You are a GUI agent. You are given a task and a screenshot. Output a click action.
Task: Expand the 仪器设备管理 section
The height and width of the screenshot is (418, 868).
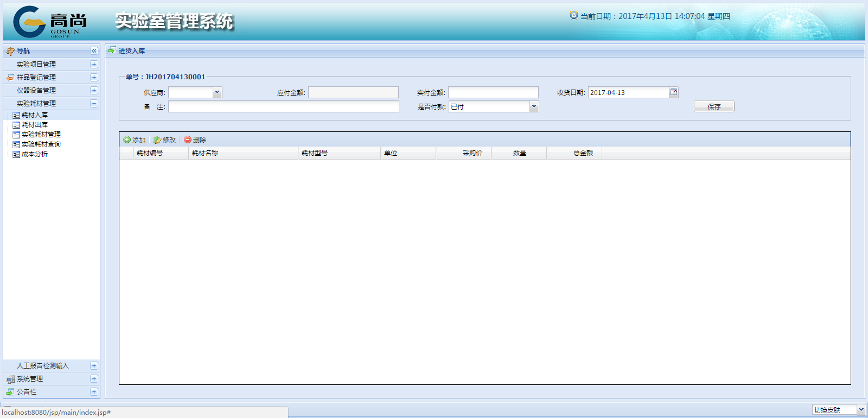click(94, 90)
